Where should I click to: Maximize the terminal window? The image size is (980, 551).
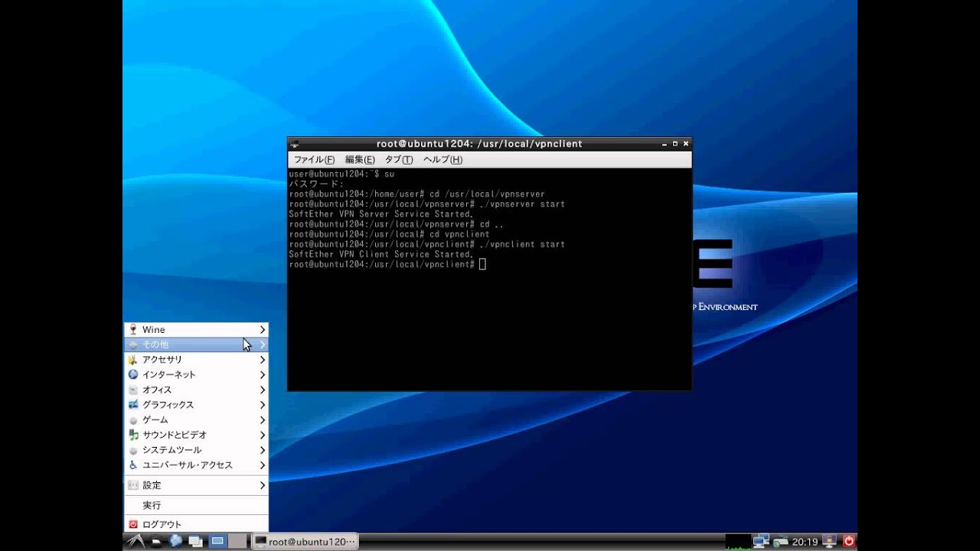click(x=675, y=144)
